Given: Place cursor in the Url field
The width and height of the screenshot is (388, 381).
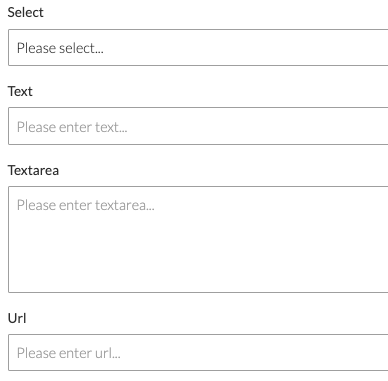Looking at the screenshot, I should [198, 352].
